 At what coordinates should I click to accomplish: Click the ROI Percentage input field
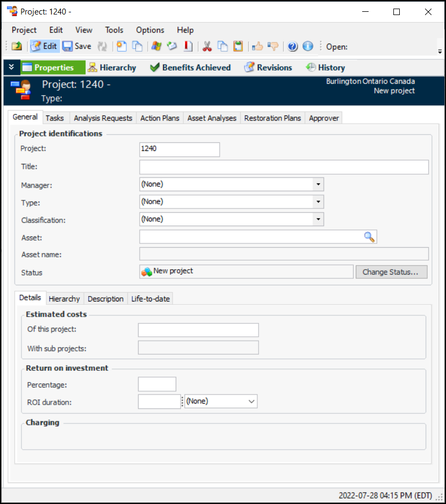point(157,384)
